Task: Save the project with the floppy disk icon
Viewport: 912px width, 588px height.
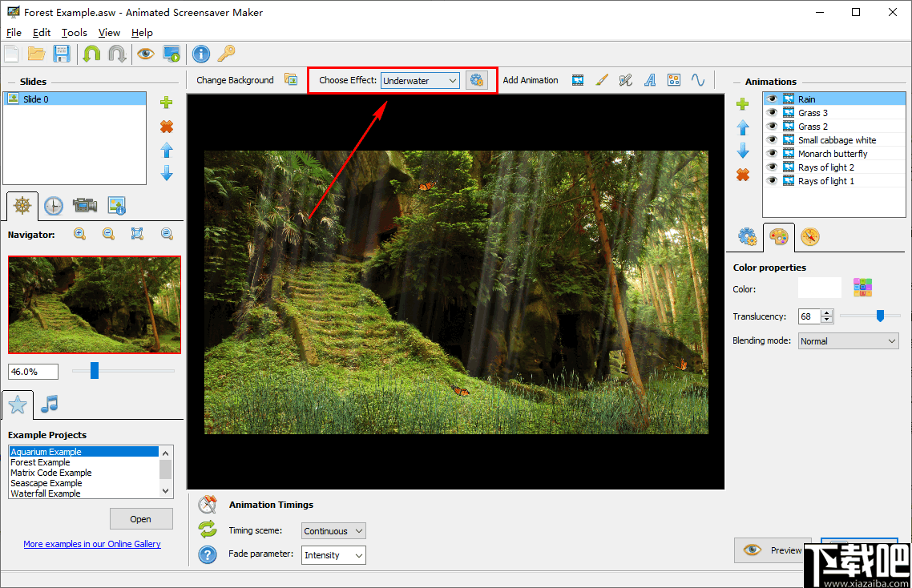Action: click(62, 54)
